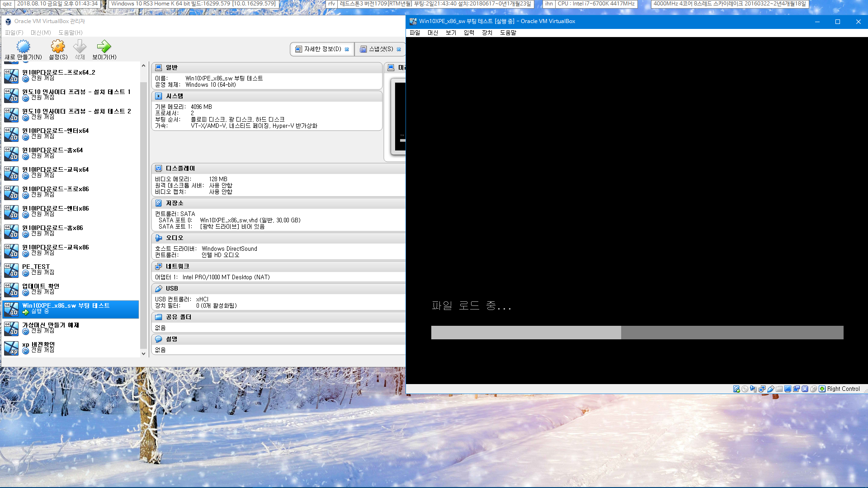Click the 오디오 section speaker icon

coord(158,238)
